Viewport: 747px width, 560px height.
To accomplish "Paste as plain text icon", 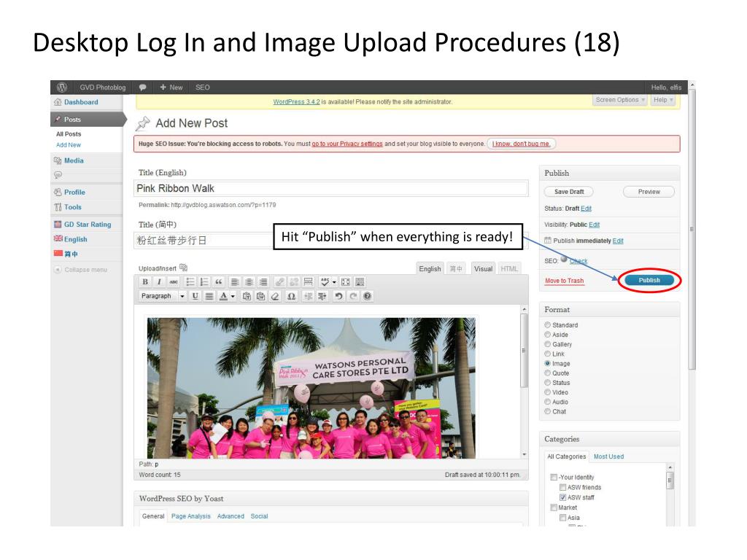I will (x=247, y=296).
